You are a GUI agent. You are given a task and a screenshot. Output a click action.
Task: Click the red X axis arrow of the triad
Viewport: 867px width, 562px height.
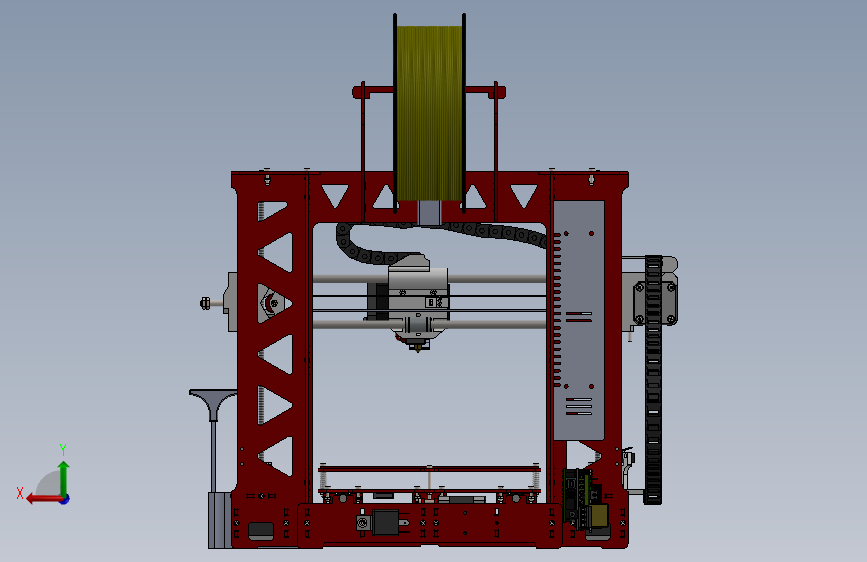(x=43, y=499)
